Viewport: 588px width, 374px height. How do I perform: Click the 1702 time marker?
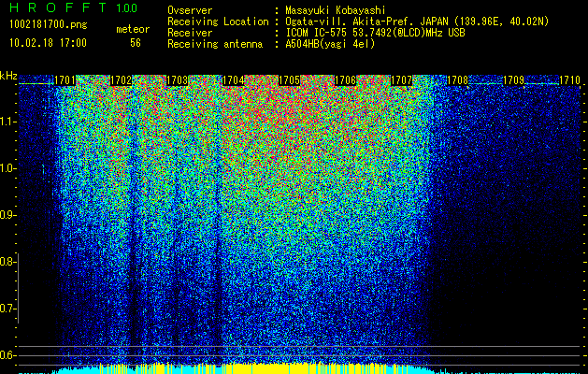[x=121, y=80]
